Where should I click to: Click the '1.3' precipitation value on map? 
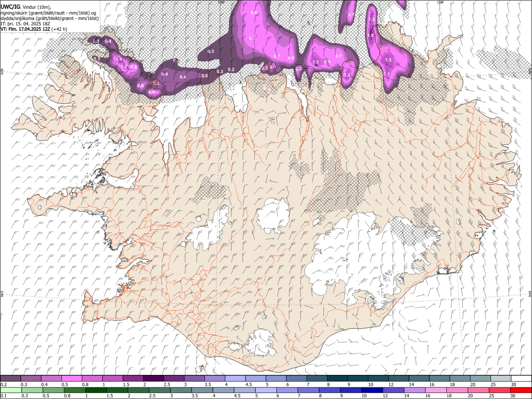click(x=315, y=62)
